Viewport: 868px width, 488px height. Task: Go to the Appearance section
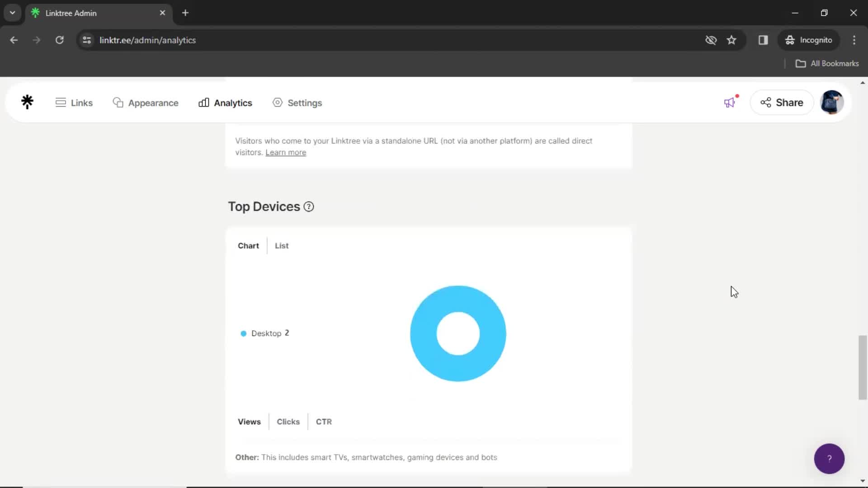click(146, 103)
